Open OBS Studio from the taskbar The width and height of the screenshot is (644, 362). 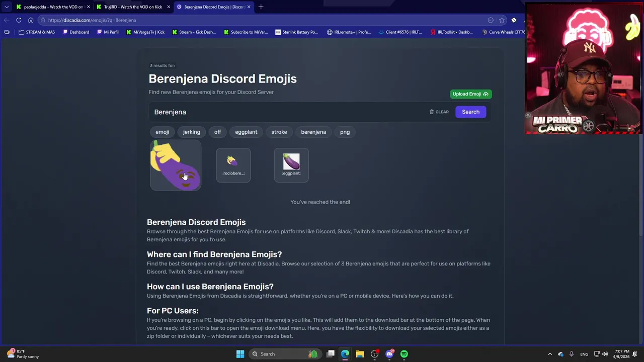(374, 354)
